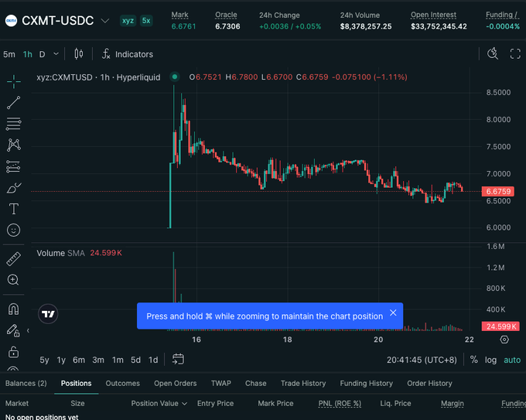
Task: Click the 5x leverage badge
Action: tap(146, 21)
